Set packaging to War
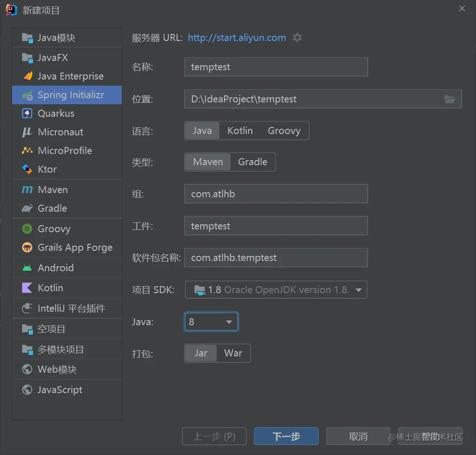The width and height of the screenshot is (476, 455). coord(233,353)
